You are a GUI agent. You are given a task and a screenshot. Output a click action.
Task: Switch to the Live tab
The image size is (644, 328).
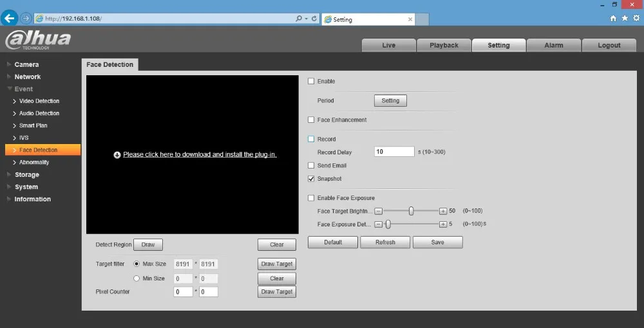point(388,45)
